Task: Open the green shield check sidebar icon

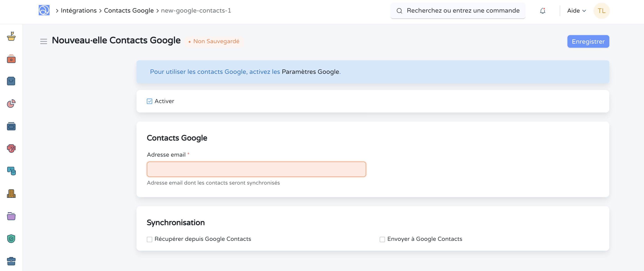Action: [x=11, y=239]
